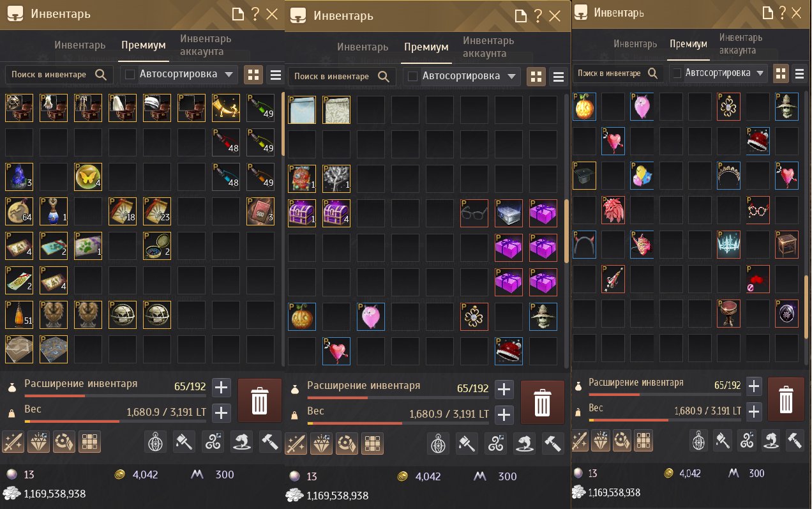This screenshot has height=509, width=812.
Task: Toggle Автосортировка checkbox in middle window
Action: (413, 77)
